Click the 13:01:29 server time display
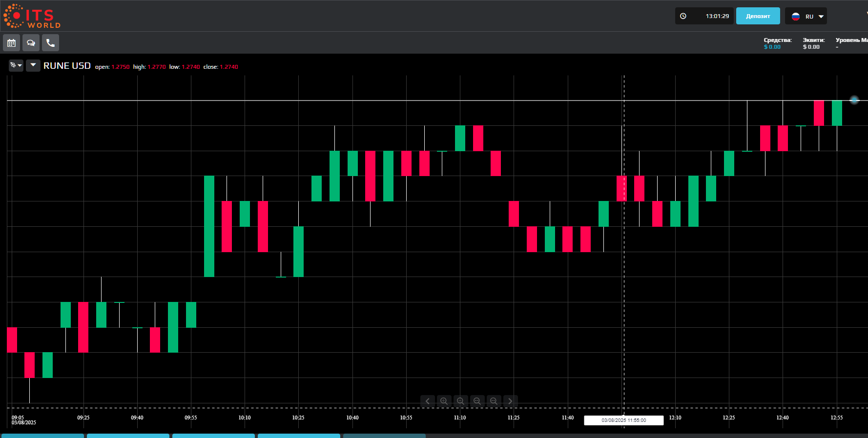Image resolution: width=868 pixels, height=438 pixels. tap(717, 16)
